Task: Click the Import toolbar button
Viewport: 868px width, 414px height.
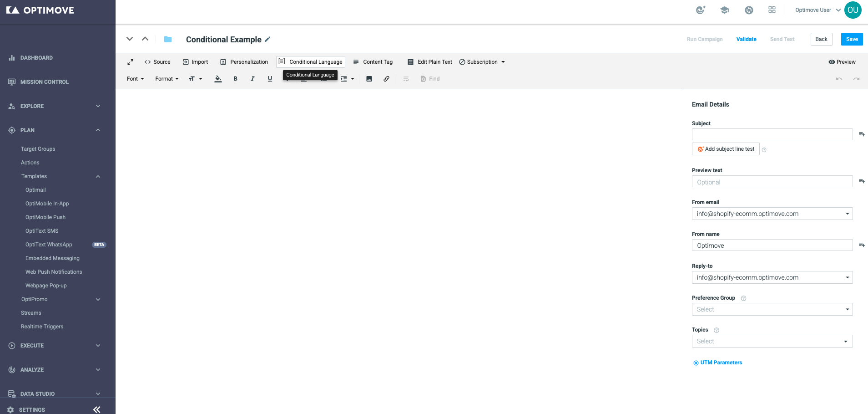Action: pos(195,62)
